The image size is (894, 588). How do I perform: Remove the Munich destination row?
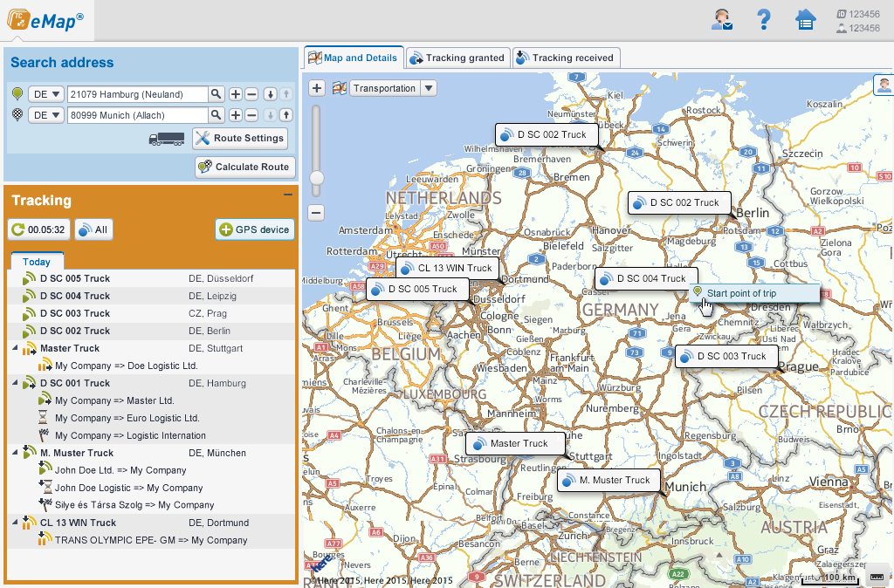251,115
